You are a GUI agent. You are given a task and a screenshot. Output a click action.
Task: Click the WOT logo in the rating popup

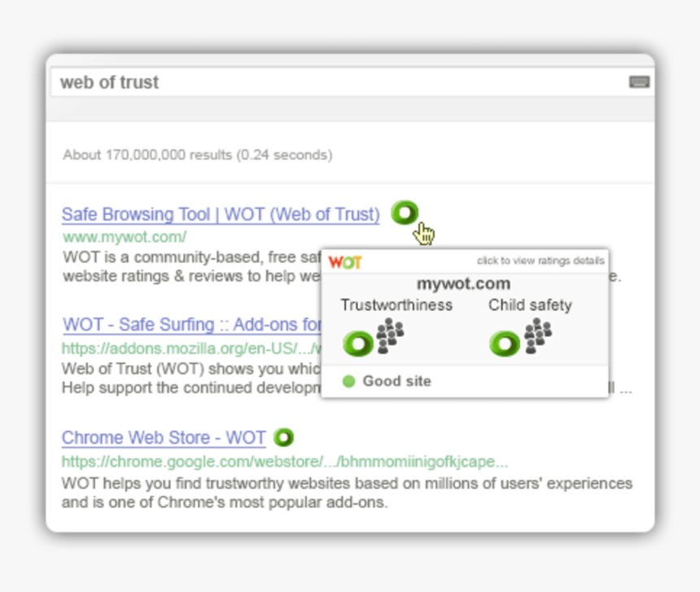[344, 262]
